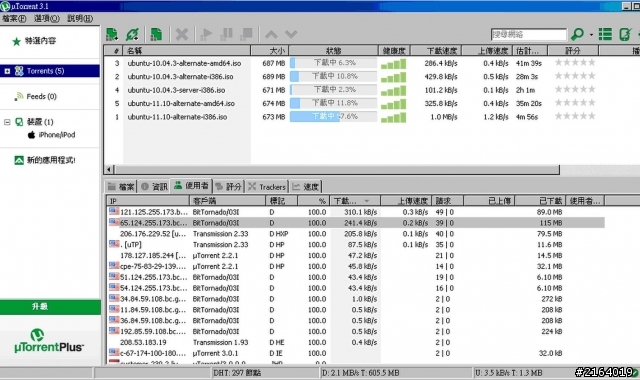Click the 下載 sorted column header arrow

tap(367, 201)
